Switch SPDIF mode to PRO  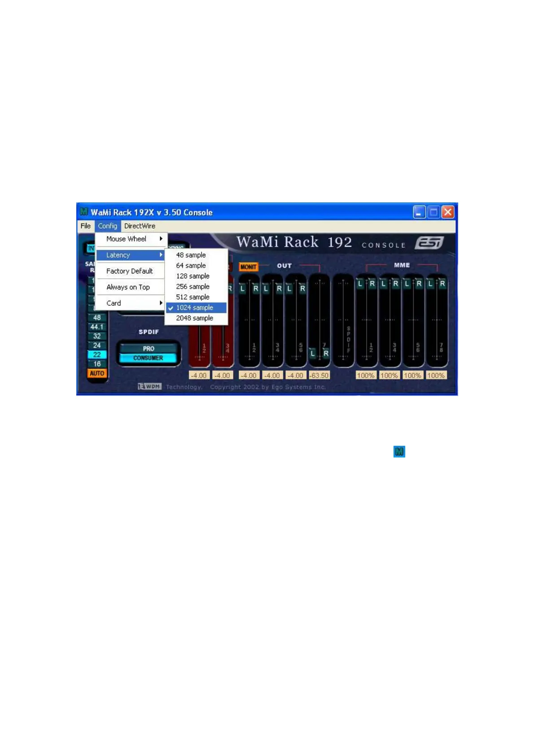[x=148, y=348]
